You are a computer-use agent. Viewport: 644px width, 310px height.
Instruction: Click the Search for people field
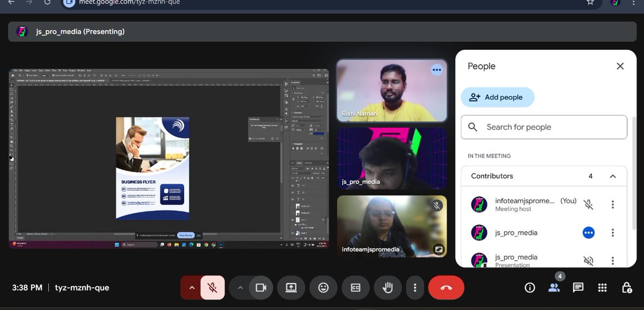pyautogui.click(x=543, y=127)
